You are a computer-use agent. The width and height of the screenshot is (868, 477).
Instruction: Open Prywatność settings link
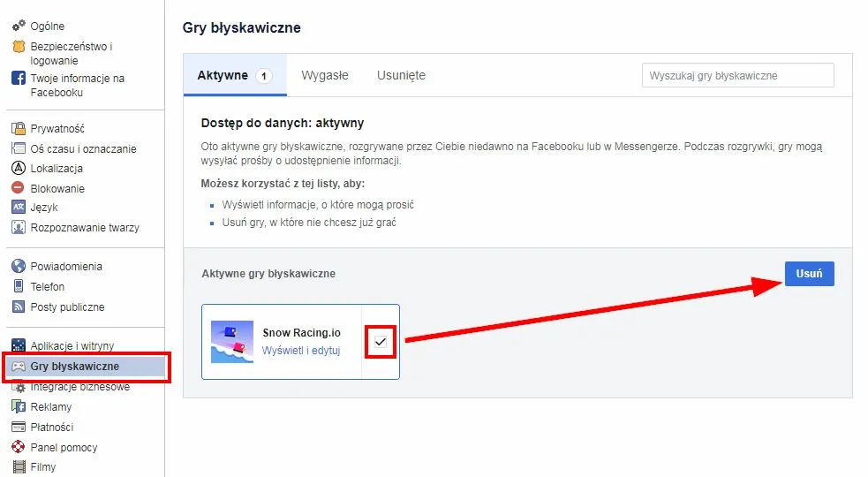tap(57, 129)
